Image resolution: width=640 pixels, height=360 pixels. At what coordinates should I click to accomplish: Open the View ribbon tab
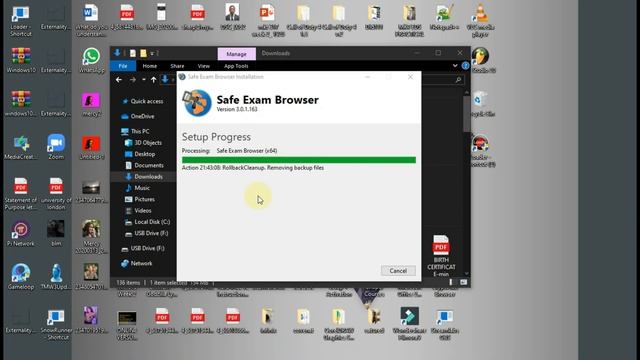click(204, 66)
